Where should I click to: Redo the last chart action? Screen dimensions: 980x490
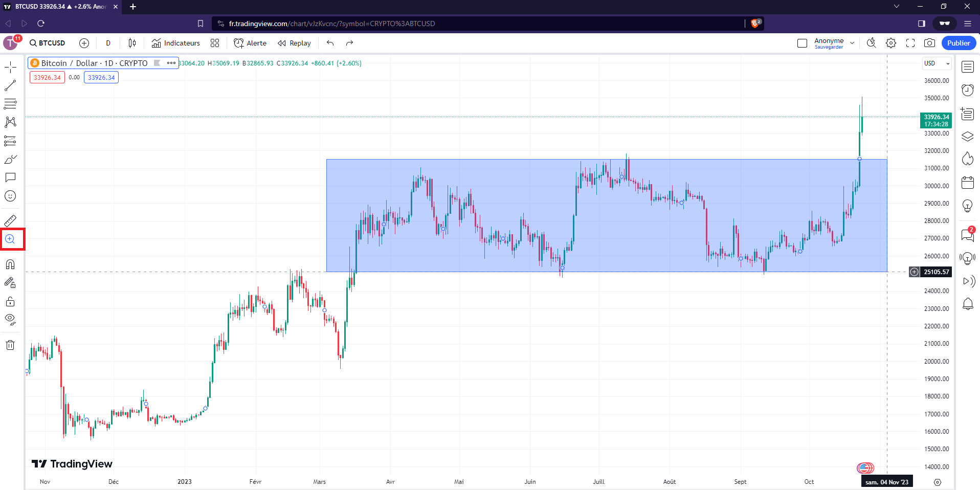tap(349, 43)
